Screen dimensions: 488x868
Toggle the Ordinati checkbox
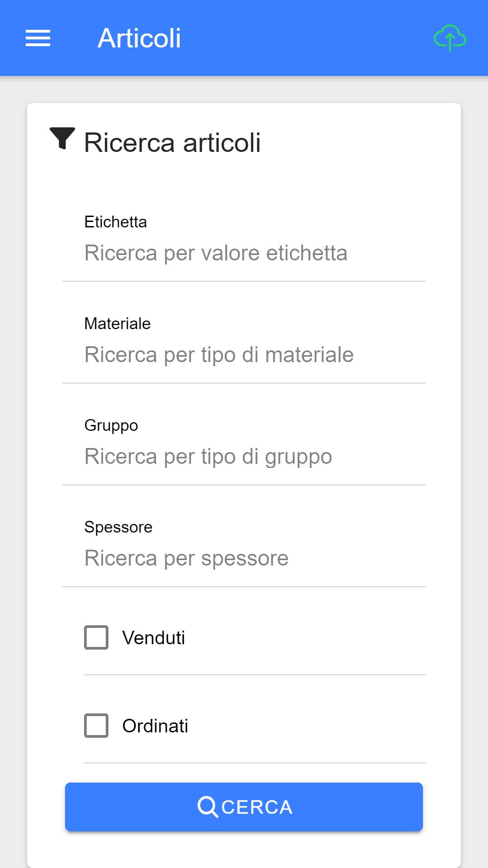pos(96,726)
